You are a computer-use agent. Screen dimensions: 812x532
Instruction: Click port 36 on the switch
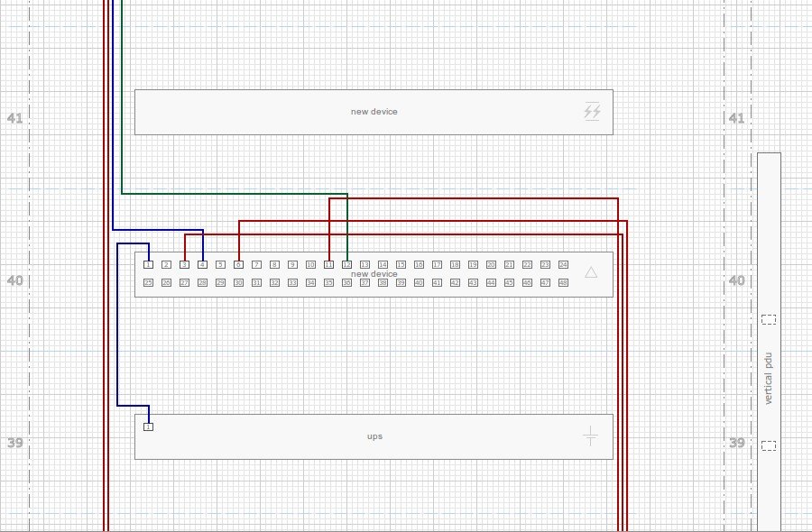click(x=347, y=282)
